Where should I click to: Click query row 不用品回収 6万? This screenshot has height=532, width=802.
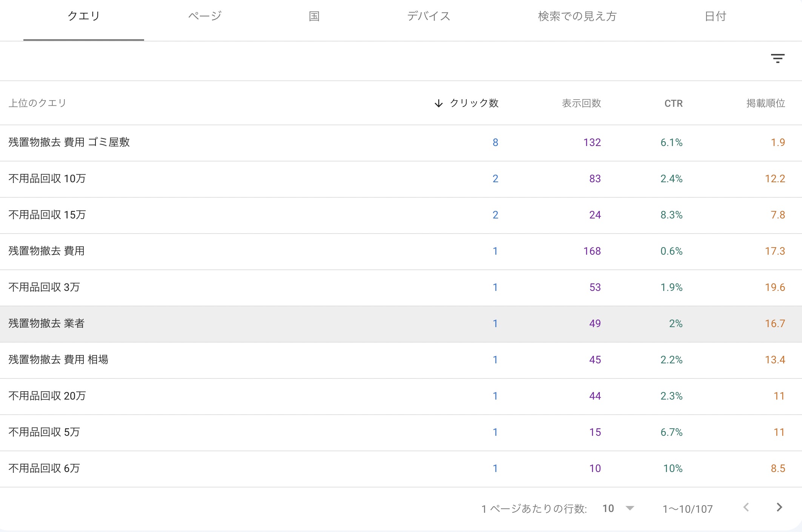pos(44,468)
